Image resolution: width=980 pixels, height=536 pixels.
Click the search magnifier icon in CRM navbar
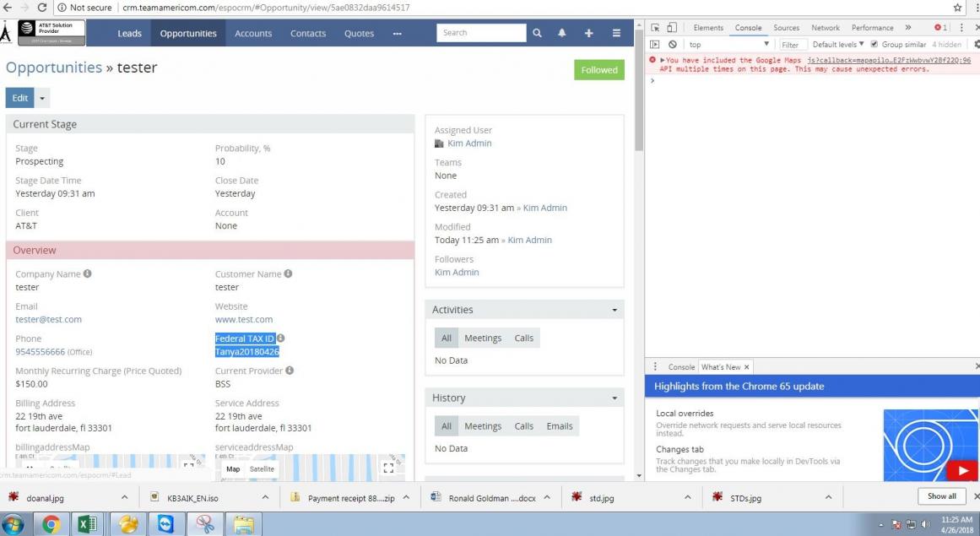(x=537, y=33)
